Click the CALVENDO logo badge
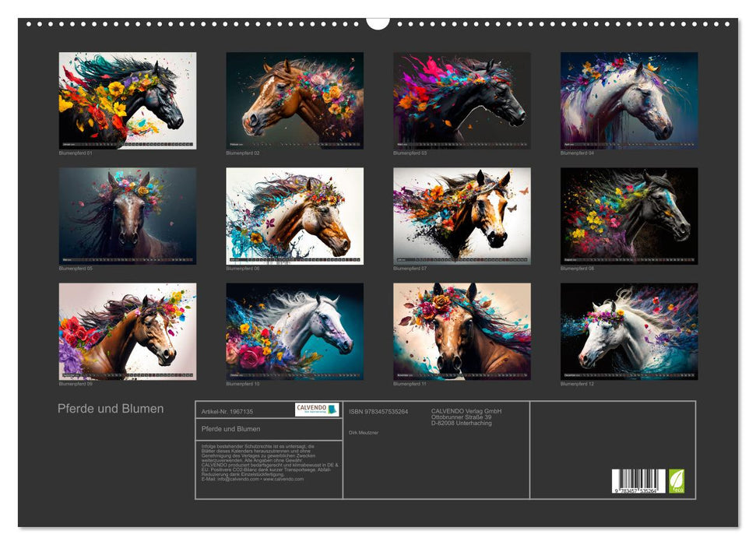Screen dimensions: 756x545 point(317,410)
